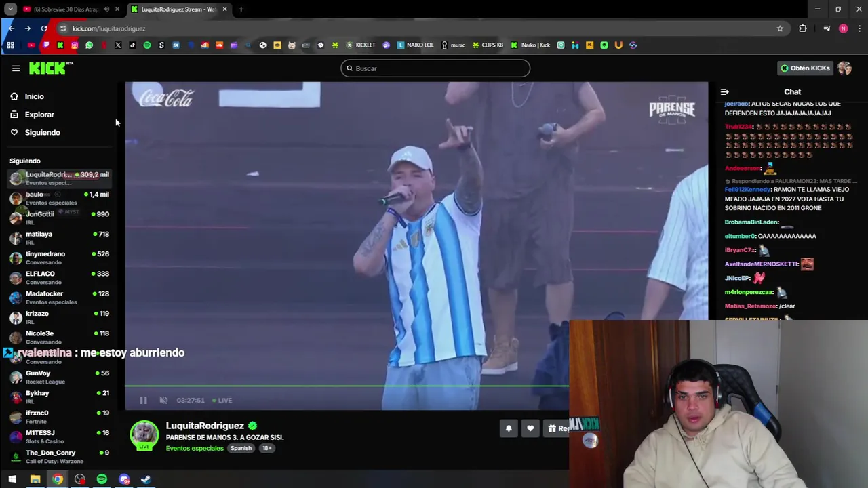This screenshot has width=868, height=488.
Task: Open the INaiko | Kick bookmark
Action: click(530, 45)
